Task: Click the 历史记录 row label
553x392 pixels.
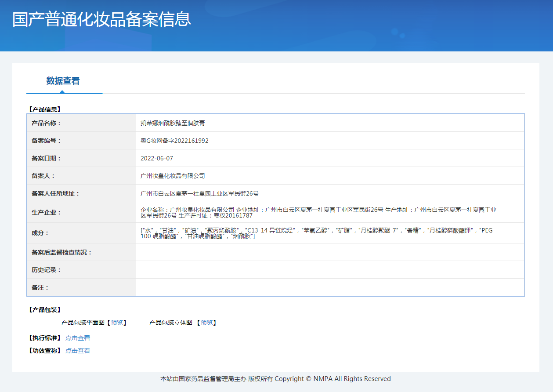Action: pyautogui.click(x=47, y=270)
